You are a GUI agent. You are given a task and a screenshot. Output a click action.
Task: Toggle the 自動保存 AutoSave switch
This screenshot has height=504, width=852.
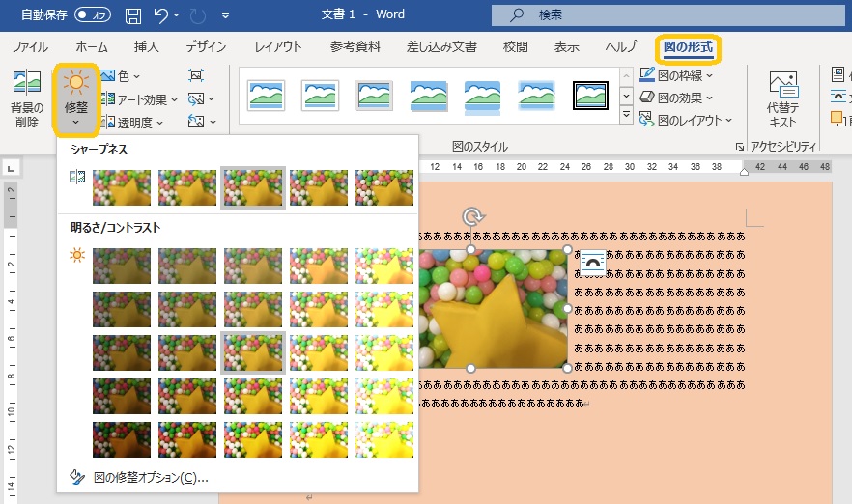pos(93,15)
